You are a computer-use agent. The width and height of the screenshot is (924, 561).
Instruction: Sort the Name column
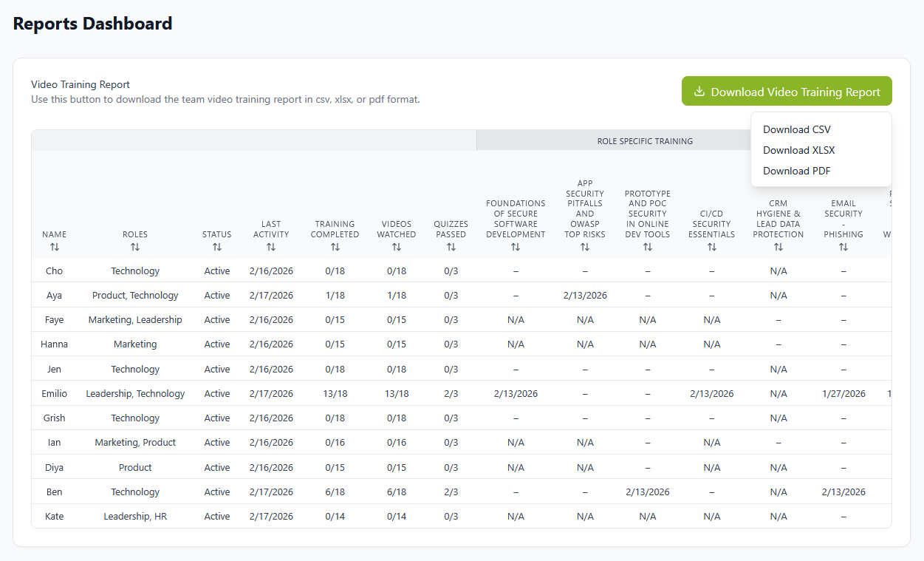(54, 248)
